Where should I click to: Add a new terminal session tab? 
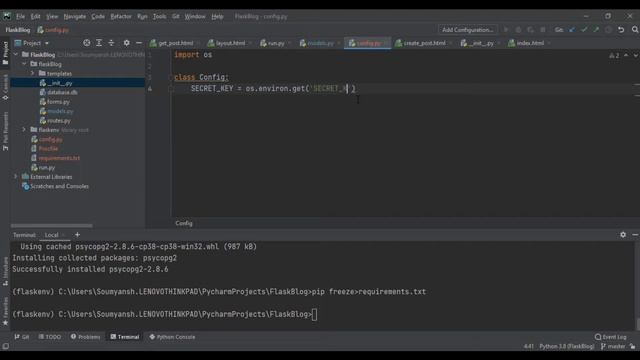coord(77,235)
